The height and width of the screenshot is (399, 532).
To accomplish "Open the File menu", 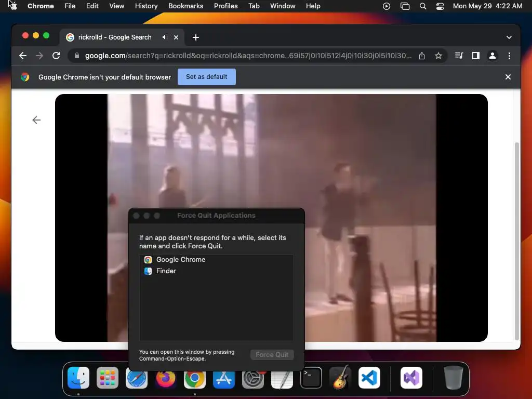I will [x=70, y=6].
